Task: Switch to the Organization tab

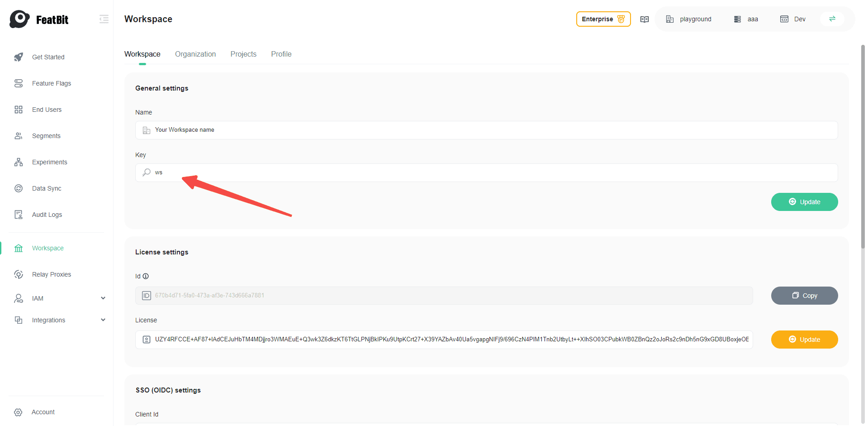Action: [x=195, y=54]
